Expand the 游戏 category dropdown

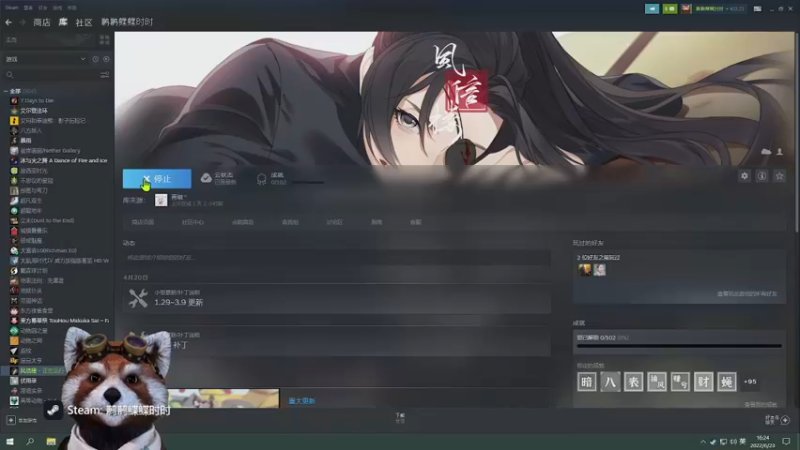[x=45, y=59]
